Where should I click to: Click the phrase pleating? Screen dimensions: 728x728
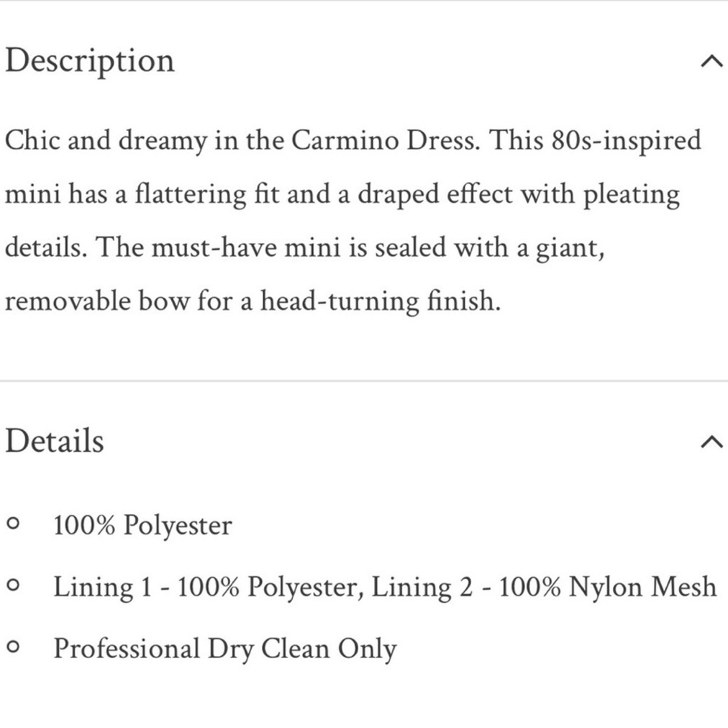631,195
